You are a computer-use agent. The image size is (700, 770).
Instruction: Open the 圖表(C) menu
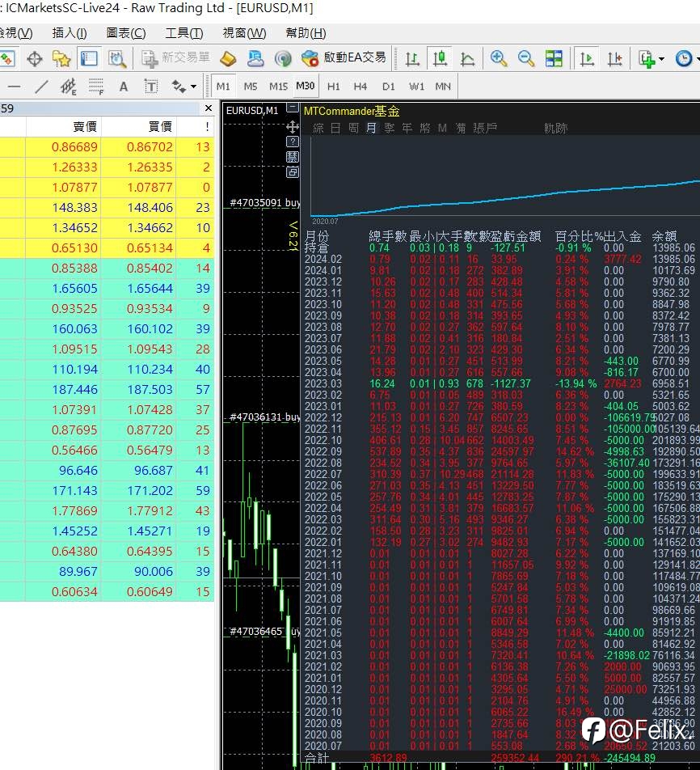tap(126, 33)
